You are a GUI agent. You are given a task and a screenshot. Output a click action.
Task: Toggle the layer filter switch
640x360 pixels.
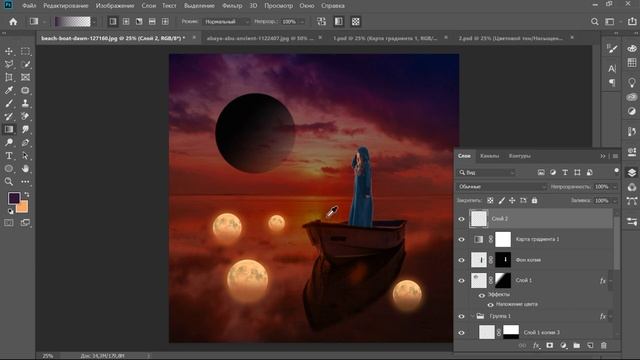616,171
